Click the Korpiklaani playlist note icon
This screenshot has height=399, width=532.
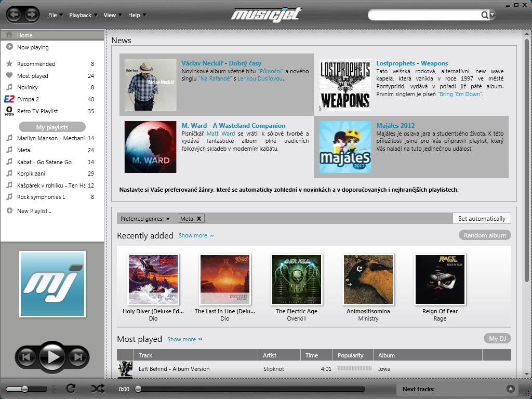coord(9,173)
